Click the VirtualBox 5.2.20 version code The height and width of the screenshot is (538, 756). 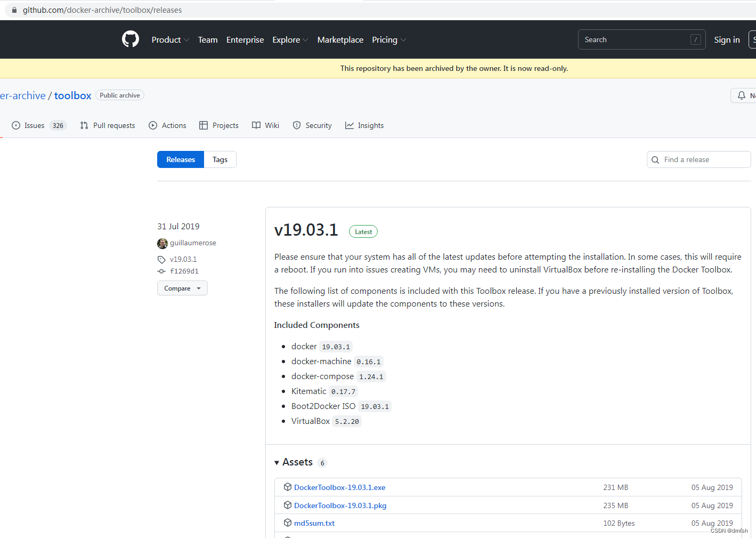point(347,421)
